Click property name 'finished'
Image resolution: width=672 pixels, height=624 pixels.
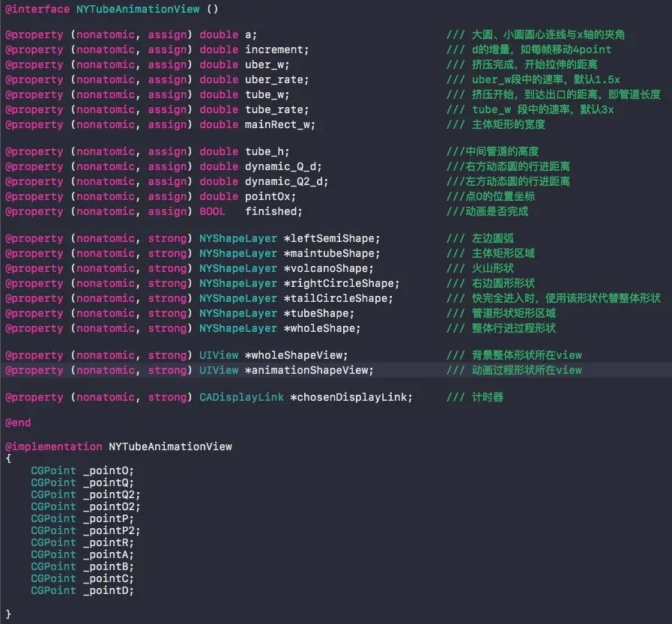pyautogui.click(x=270, y=212)
